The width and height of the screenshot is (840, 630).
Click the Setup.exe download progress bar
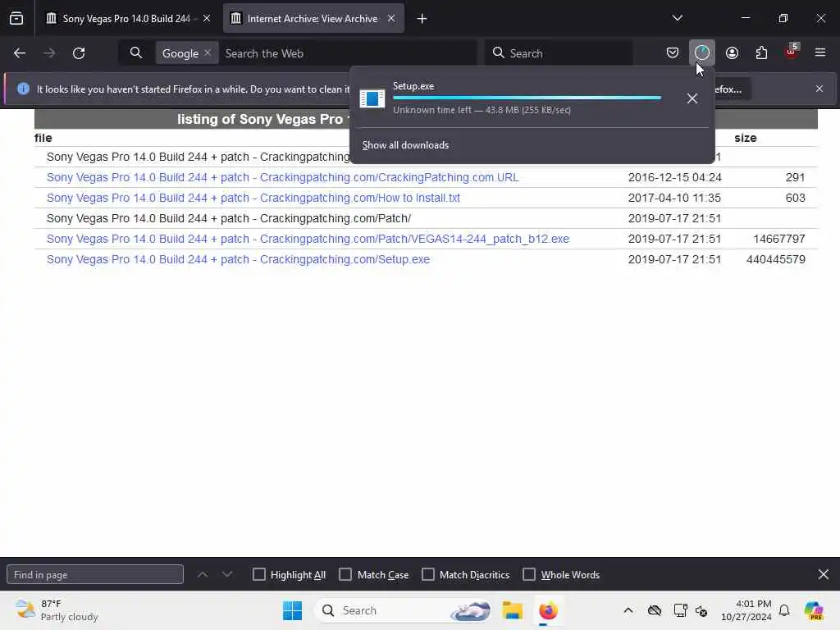coord(527,98)
